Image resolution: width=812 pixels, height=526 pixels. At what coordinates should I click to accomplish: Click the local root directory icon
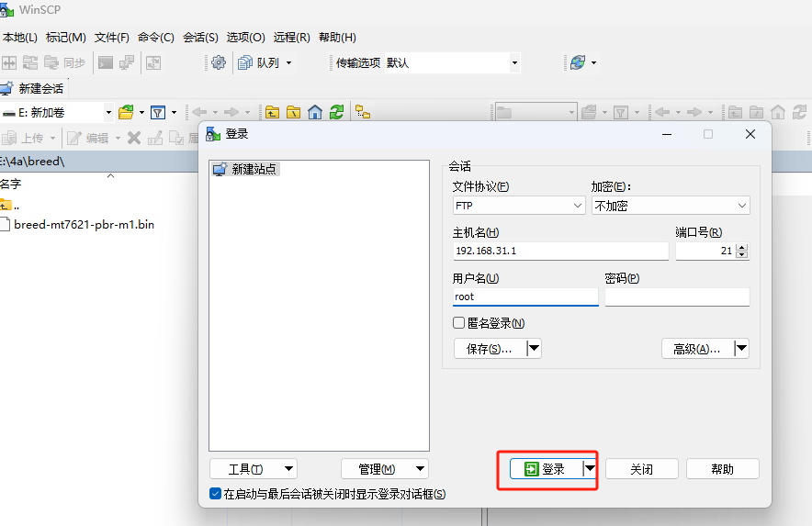tap(294, 112)
